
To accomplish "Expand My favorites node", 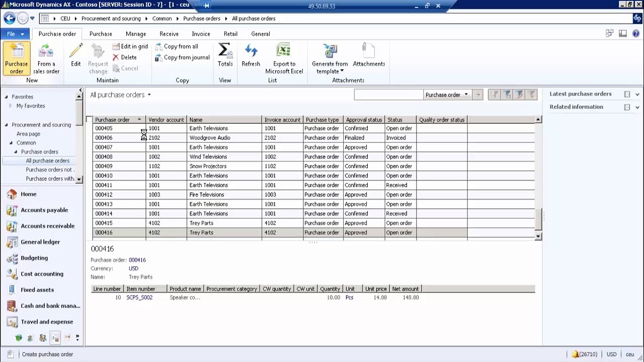I will point(11,106).
